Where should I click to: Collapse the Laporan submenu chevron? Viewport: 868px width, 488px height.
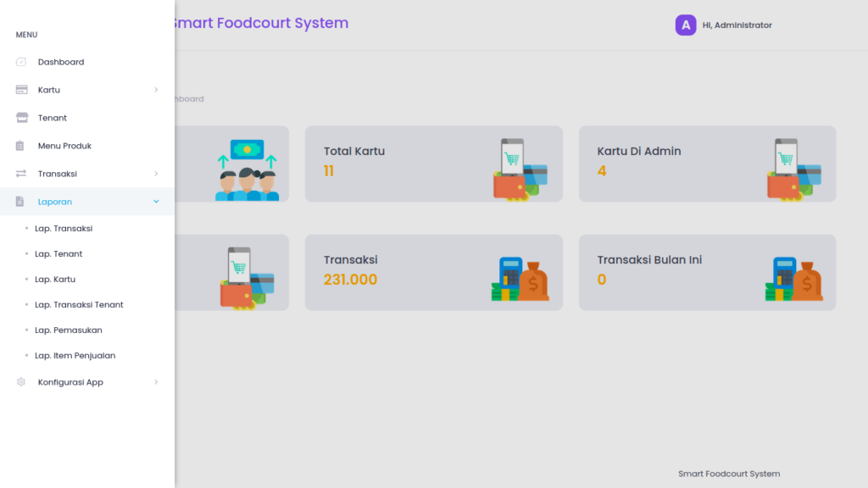pos(156,202)
